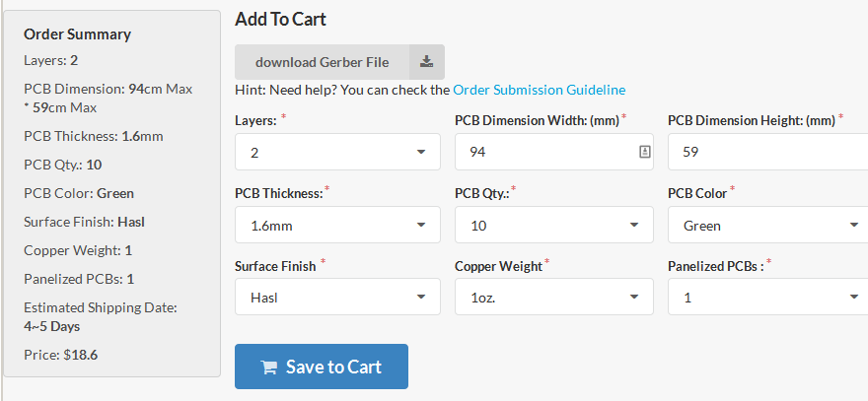Click the download icon beside Gerber File
The height and width of the screenshot is (401, 868).
pos(426,61)
